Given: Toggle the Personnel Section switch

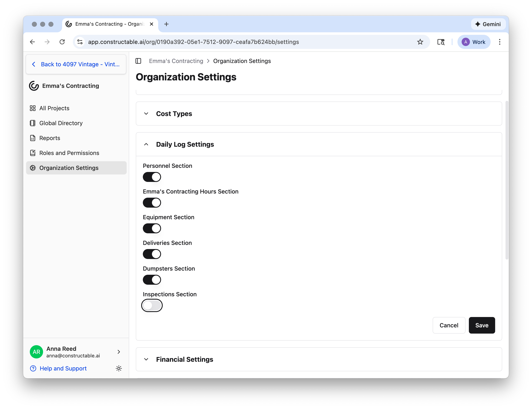Looking at the screenshot, I should (152, 177).
